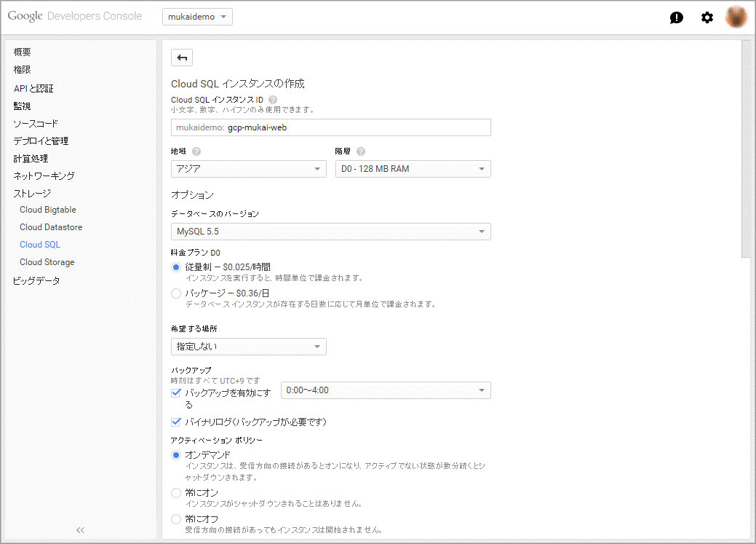The image size is (756, 544).
Task: Open Cloud Bigtable in sidebar
Action: point(48,210)
